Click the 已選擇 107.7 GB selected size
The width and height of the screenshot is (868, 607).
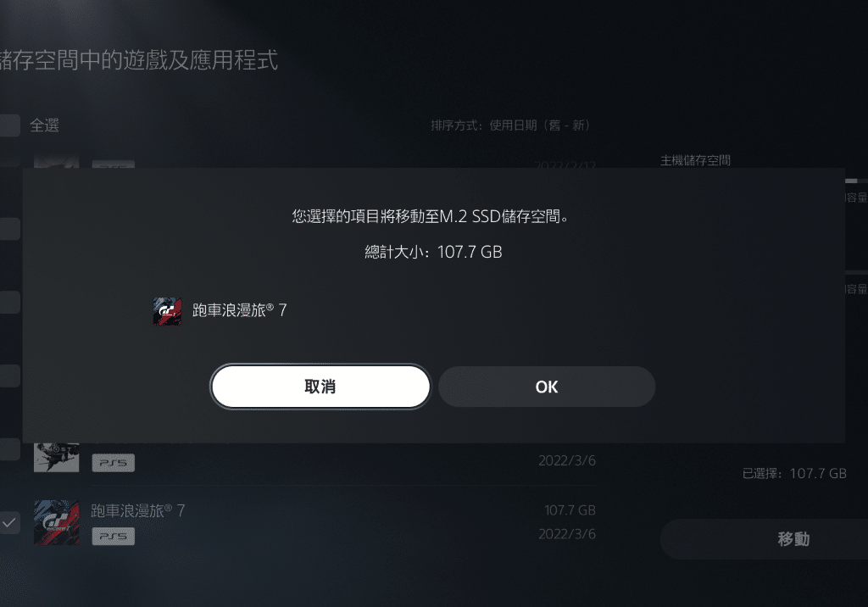pos(794,474)
